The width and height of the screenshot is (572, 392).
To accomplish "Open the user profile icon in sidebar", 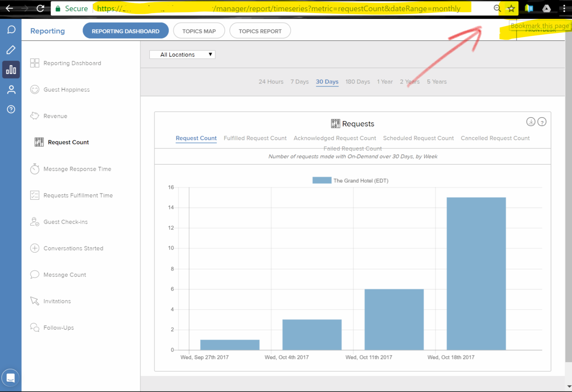I will [x=11, y=89].
